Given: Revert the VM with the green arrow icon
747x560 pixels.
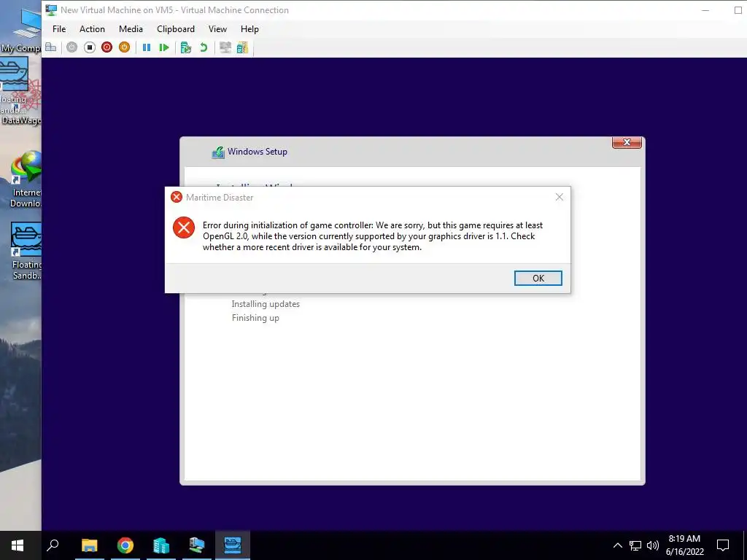Looking at the screenshot, I should pos(204,47).
